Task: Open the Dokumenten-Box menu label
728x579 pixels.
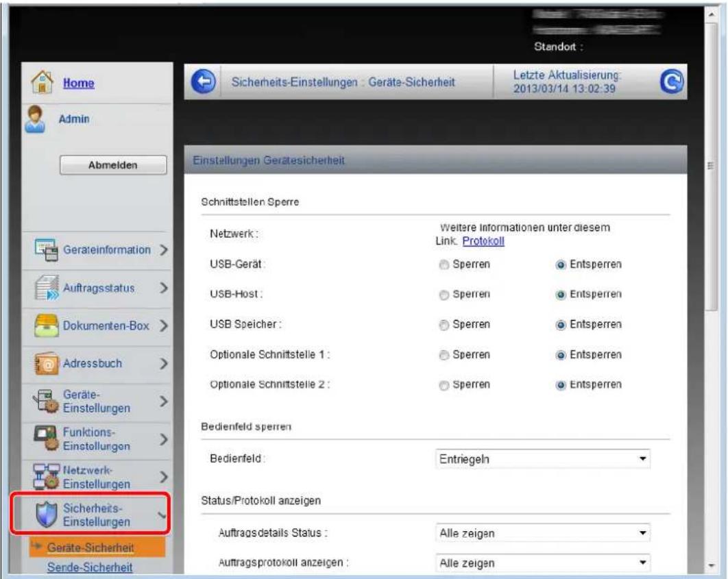Action: (x=106, y=325)
